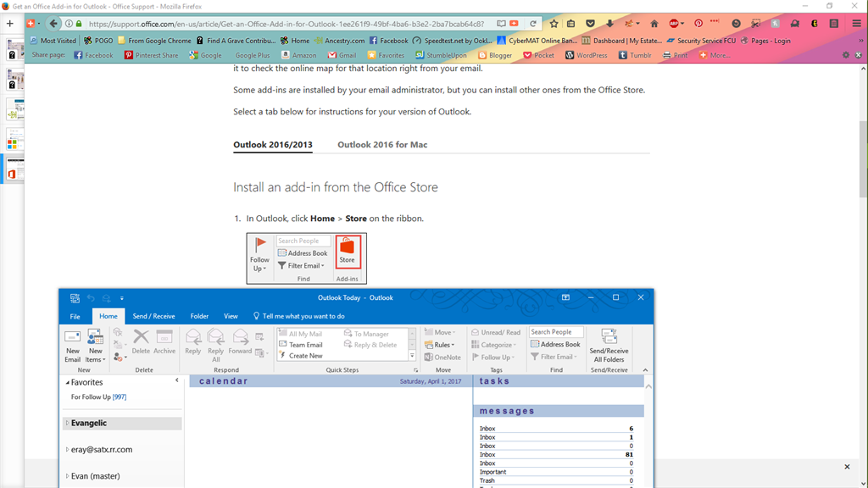
Task: Switch to the Send / Receive tab
Action: click(x=153, y=317)
